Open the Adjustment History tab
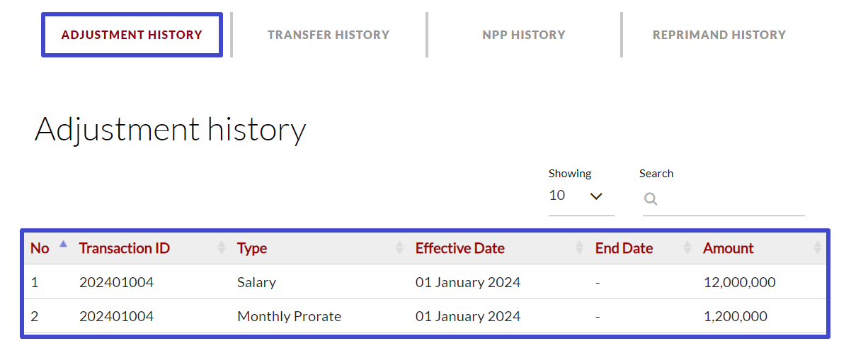 click(132, 35)
